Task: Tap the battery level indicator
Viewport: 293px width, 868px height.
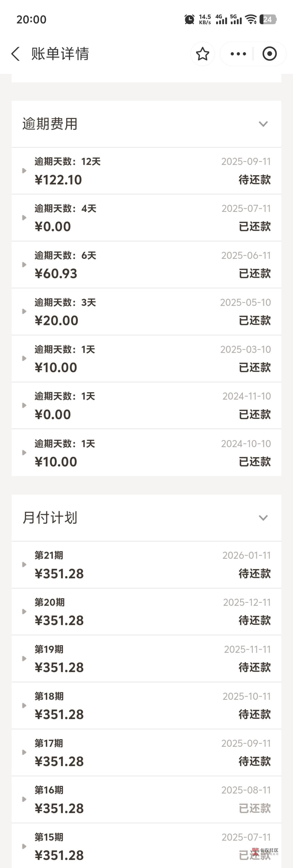Action: (268, 20)
